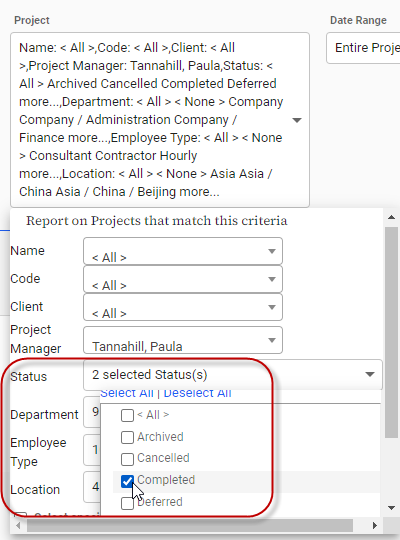
Task: Check the Deferred status checkbox
Action: coord(127,503)
